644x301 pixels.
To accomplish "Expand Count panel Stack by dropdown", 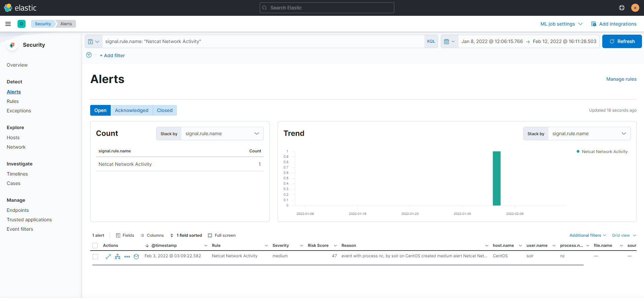I will [222, 134].
